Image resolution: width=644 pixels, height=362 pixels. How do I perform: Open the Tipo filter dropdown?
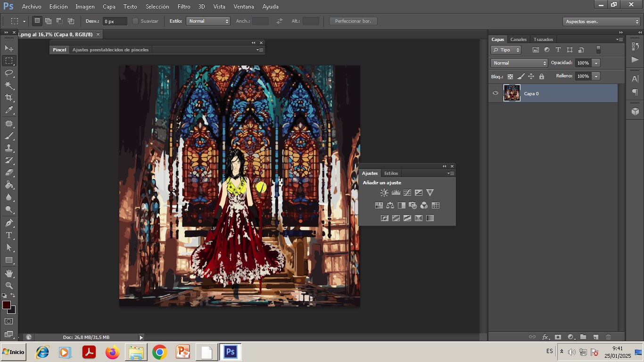(506, 50)
